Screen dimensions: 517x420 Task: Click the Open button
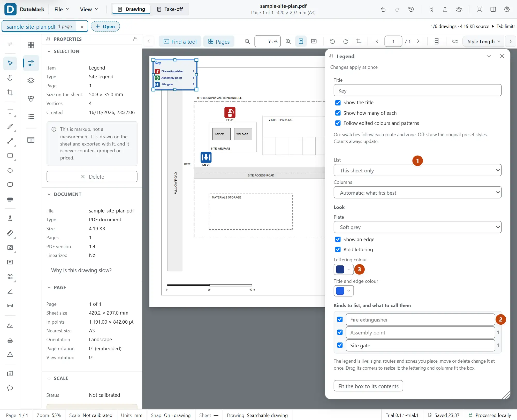pyautogui.click(x=105, y=26)
